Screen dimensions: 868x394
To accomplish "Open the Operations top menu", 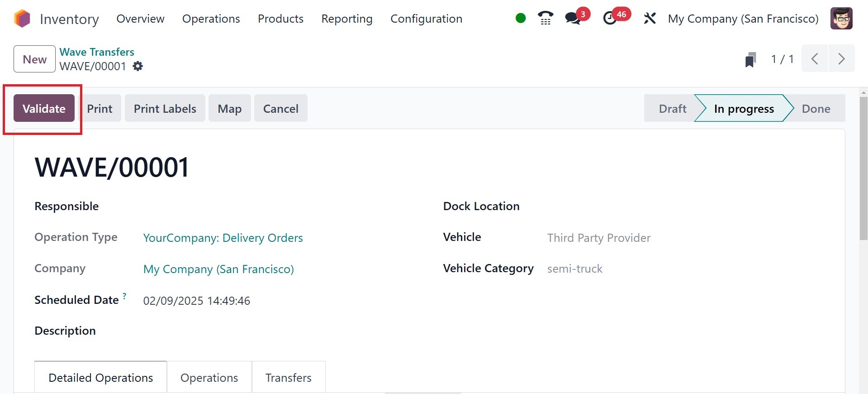I will pos(211,19).
